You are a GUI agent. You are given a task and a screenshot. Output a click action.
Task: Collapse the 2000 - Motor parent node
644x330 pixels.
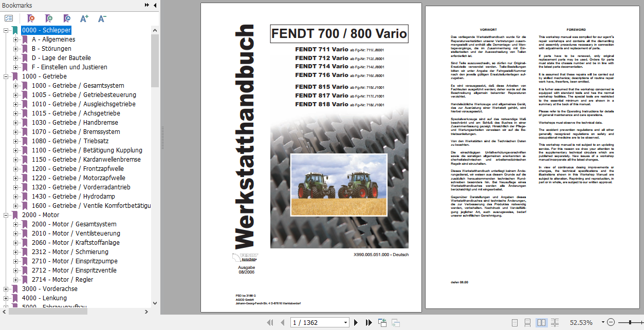(x=6, y=215)
